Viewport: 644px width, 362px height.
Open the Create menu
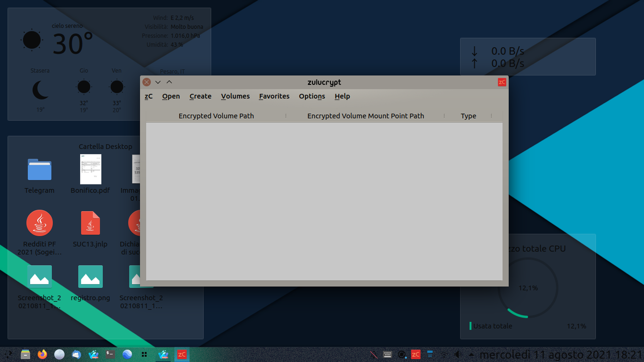point(200,96)
